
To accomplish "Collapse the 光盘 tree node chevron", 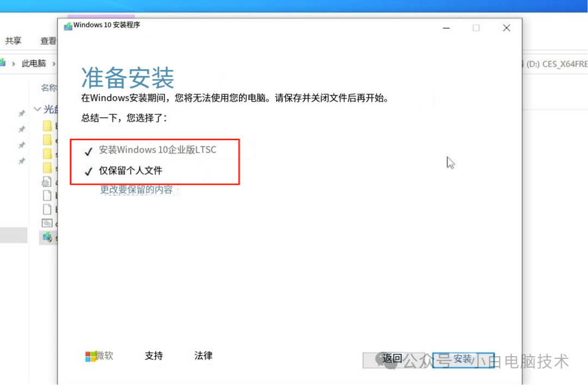I will pos(36,109).
